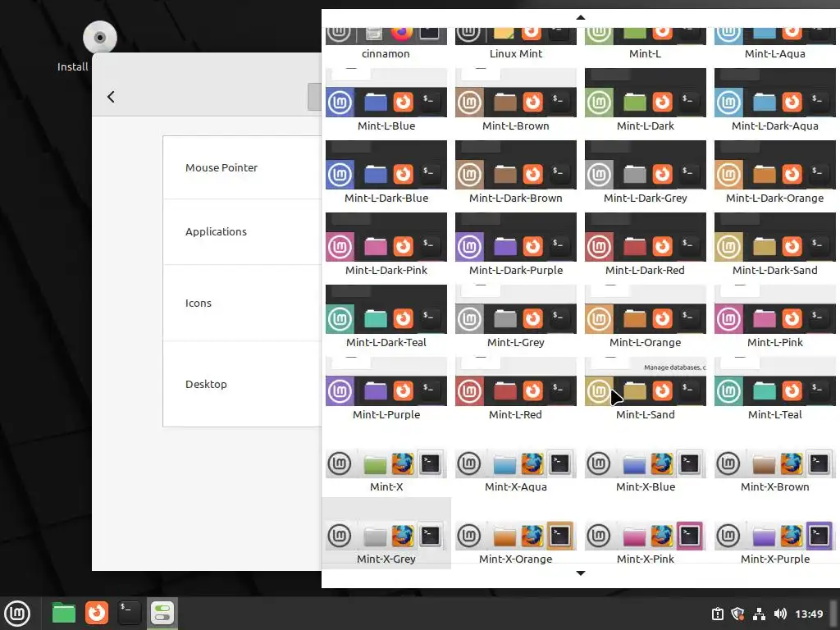Apply the Mint-L-Sand icon theme
The height and width of the screenshot is (630, 840).
(645, 390)
